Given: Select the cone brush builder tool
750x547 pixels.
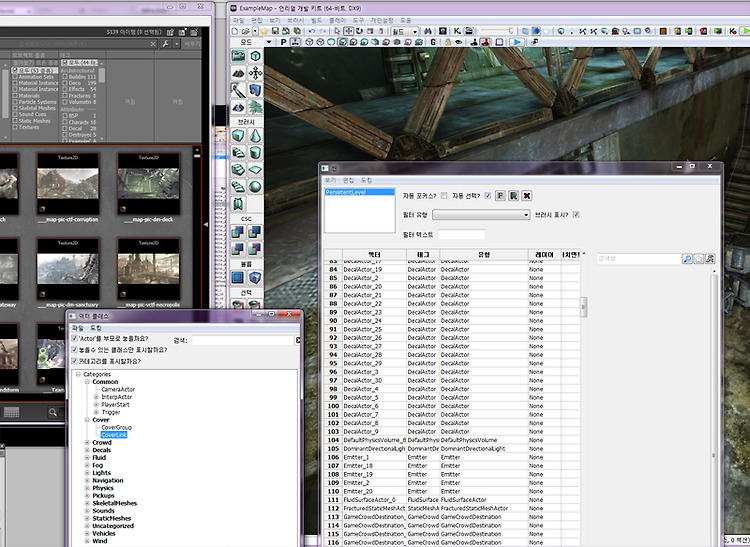Looking at the screenshot, I should 255,136.
